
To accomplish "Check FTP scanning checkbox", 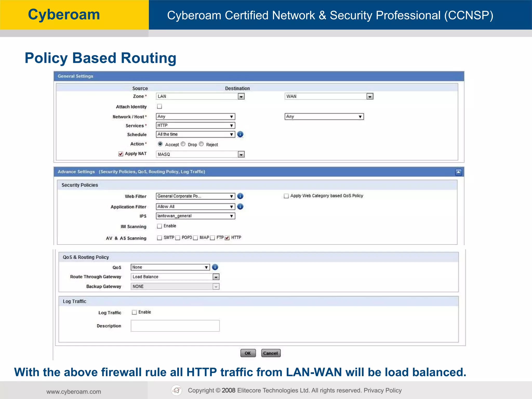I will point(212,238).
